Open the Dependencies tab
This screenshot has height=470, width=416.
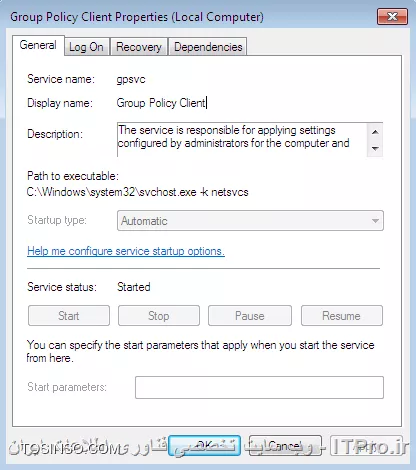208,47
